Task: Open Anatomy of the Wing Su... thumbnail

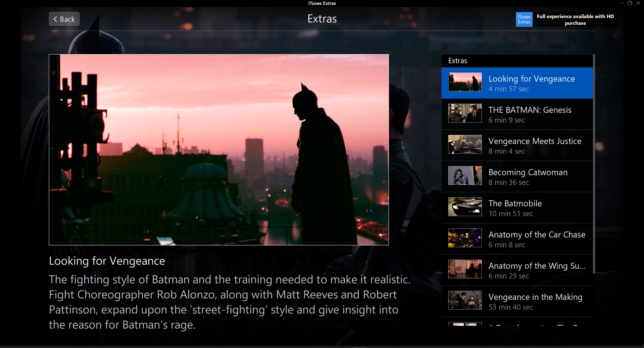Action: (465, 269)
